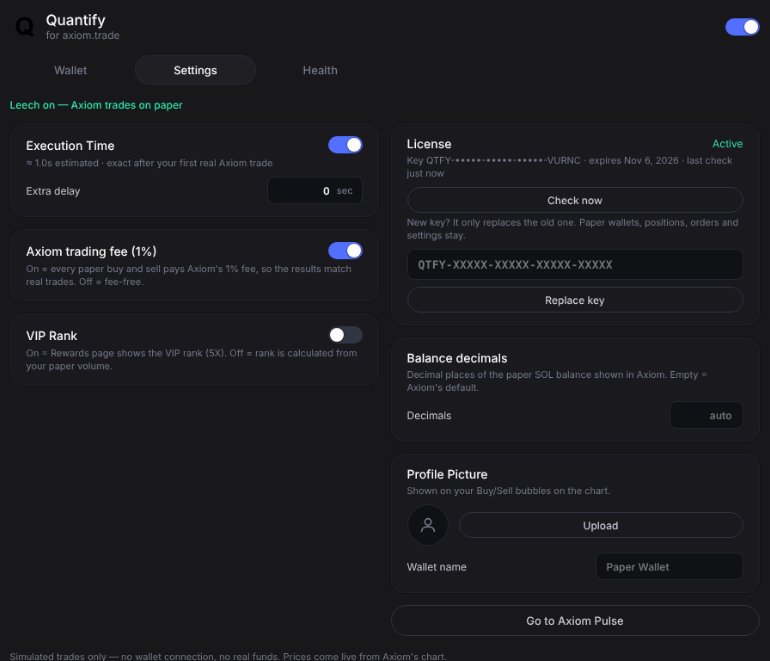This screenshot has width=770, height=661.
Task: Click Upload profile picture button
Action: 601,525
